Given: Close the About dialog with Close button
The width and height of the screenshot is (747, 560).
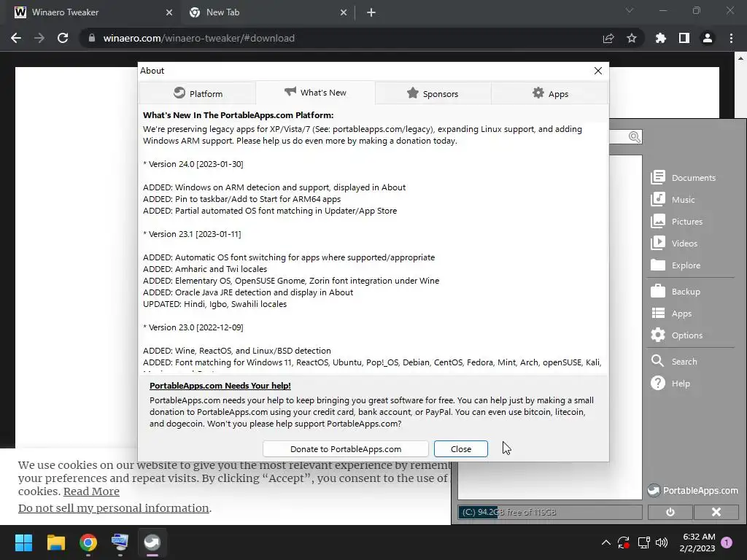Looking at the screenshot, I should point(461,448).
